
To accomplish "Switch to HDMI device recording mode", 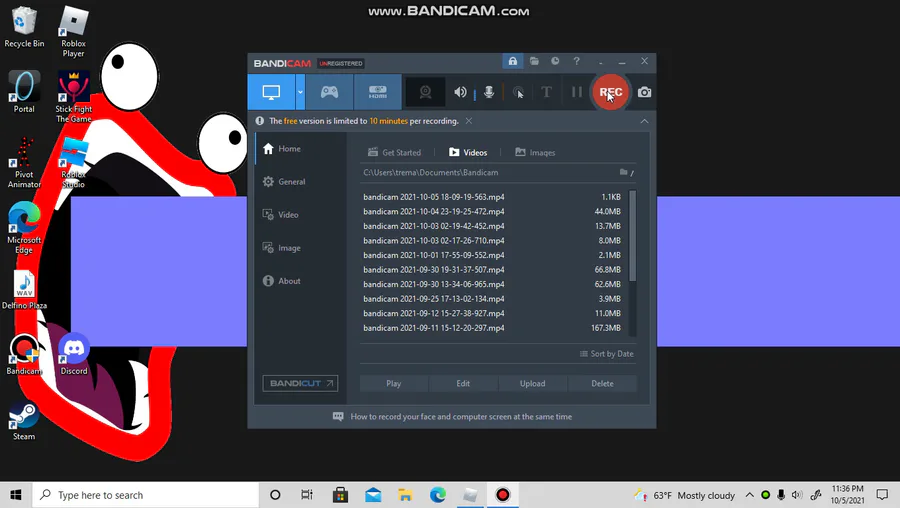I will [x=378, y=92].
